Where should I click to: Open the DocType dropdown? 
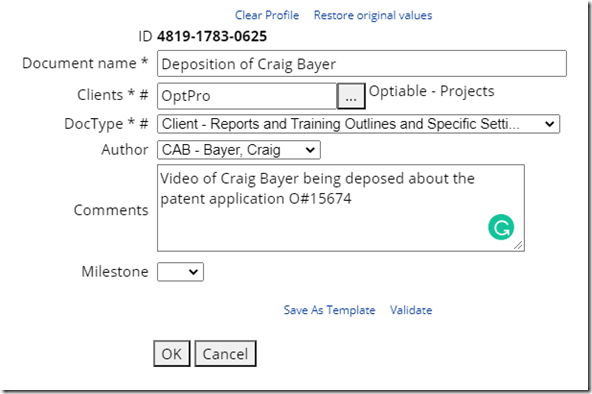pyautogui.click(x=358, y=124)
